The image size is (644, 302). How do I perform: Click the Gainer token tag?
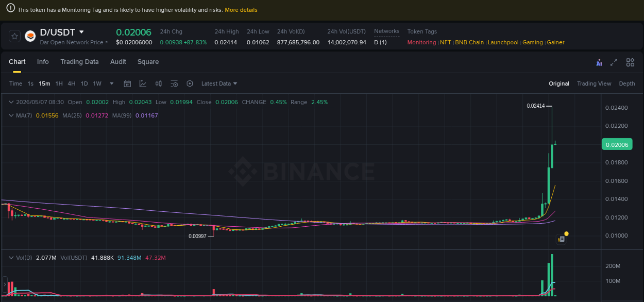(555, 42)
